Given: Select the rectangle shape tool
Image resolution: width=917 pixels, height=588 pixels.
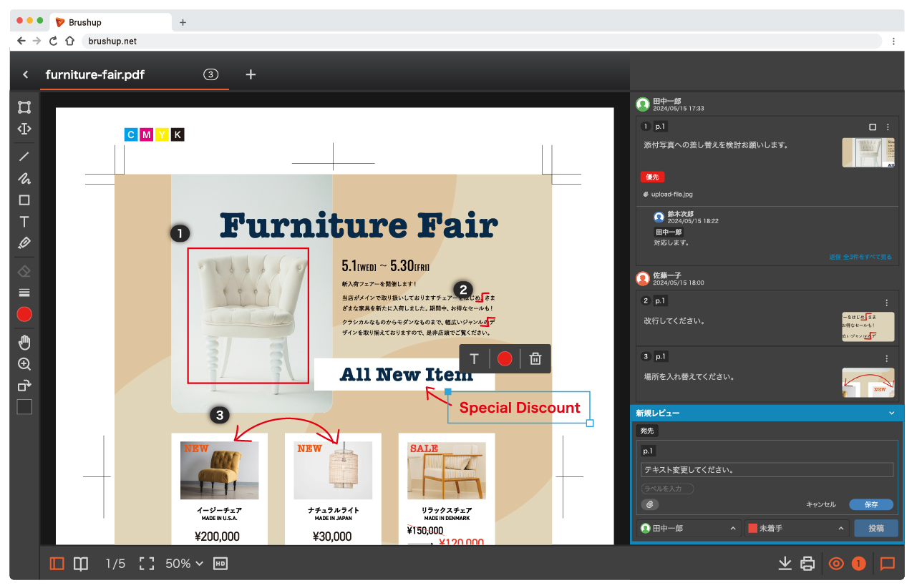Looking at the screenshot, I should (24, 200).
